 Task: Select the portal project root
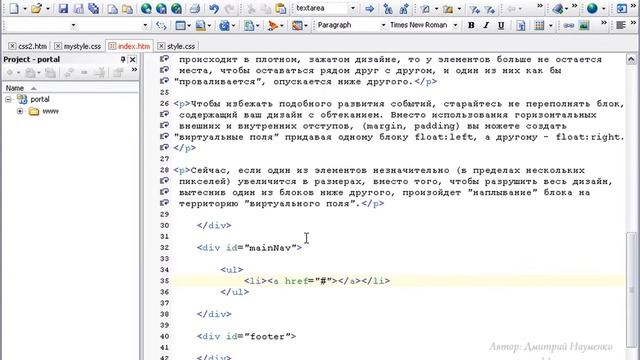click(40, 99)
